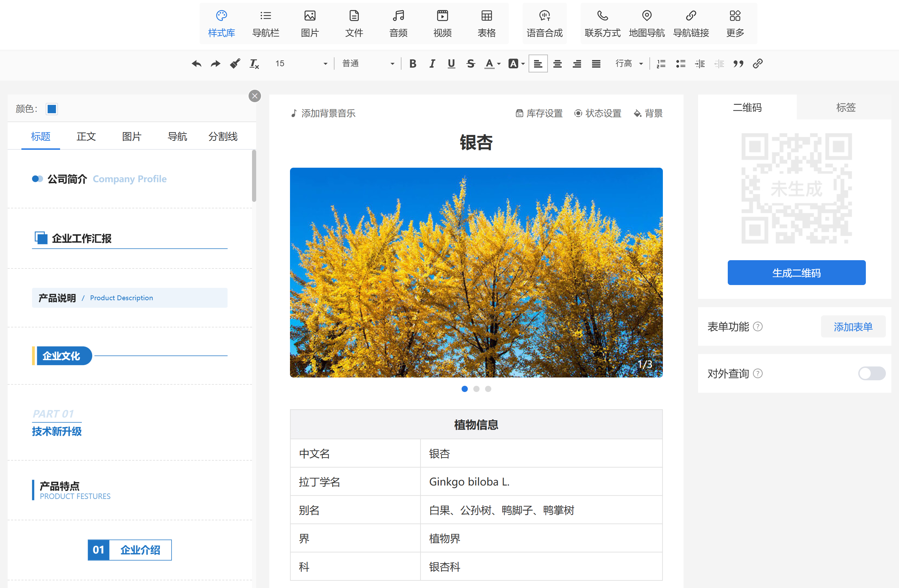Screen dimensions: 899x588
Task: Insert a hyperlink from the toolbar
Action: (x=758, y=64)
